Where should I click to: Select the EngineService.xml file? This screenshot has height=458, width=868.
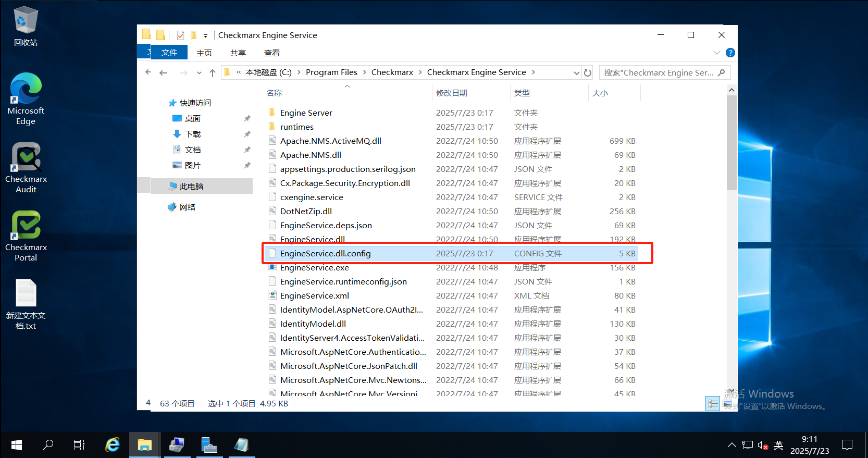tap(314, 296)
